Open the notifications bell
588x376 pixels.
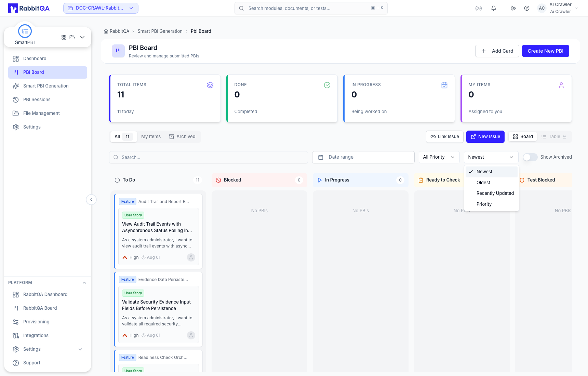coord(494,8)
